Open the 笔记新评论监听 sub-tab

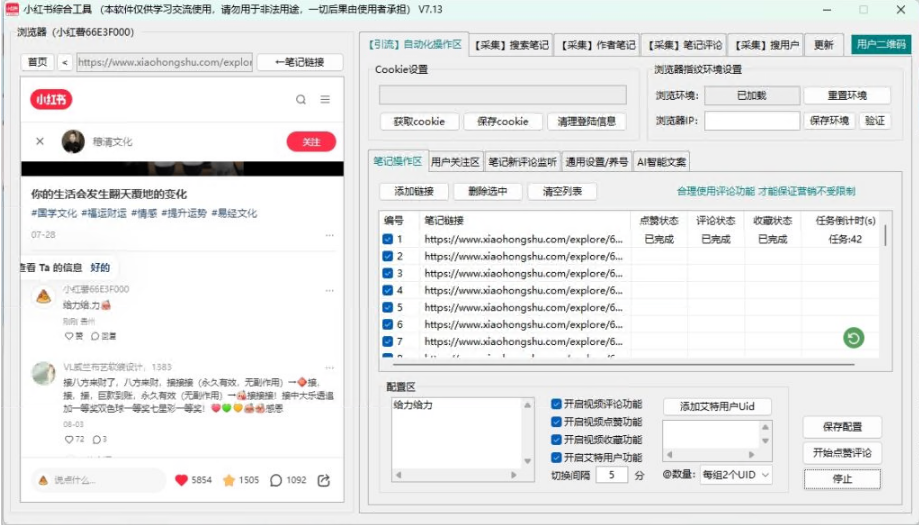pos(522,162)
